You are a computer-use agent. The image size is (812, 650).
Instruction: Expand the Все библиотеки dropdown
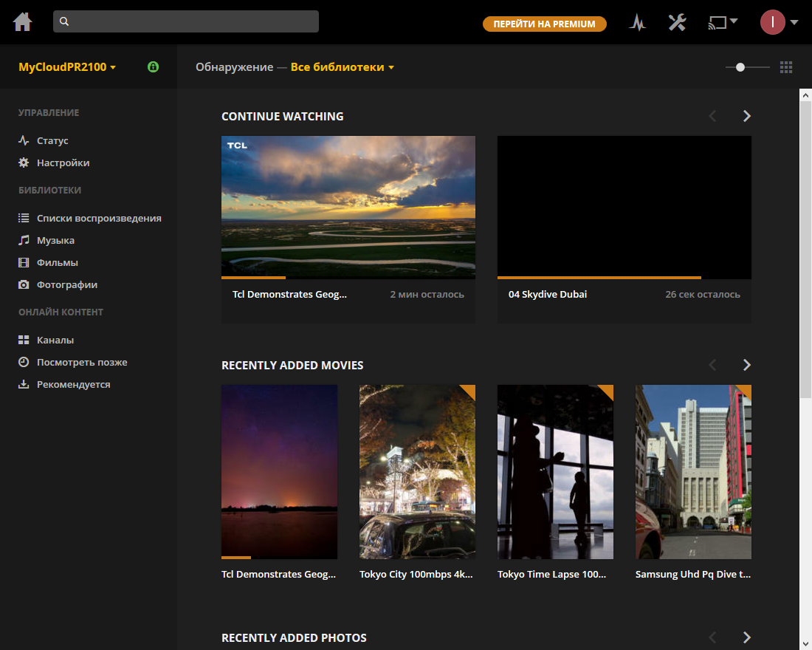click(343, 67)
